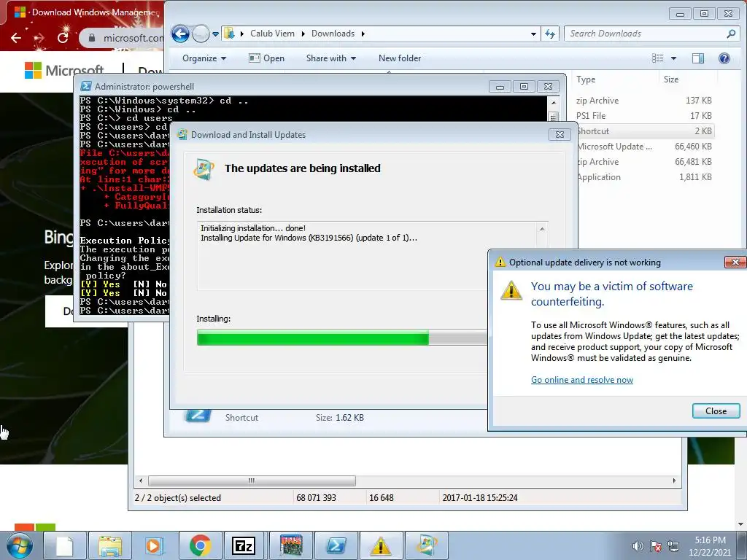Click horizontal scrollbar thumb in 7-Zip window
Viewport: 747px width, 560px height.
pos(252,481)
